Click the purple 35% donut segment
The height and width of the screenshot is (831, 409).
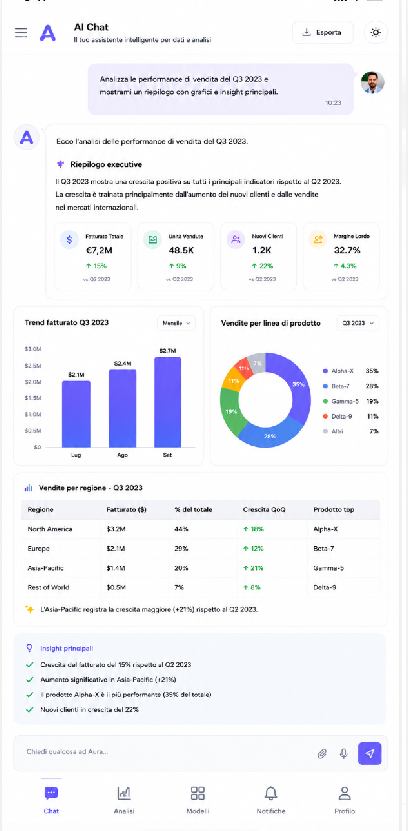point(297,385)
